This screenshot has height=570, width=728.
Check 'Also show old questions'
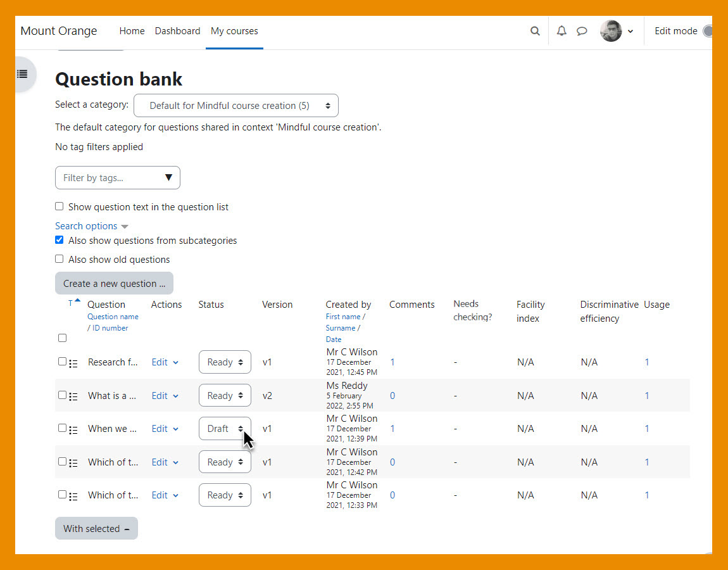pyautogui.click(x=60, y=259)
